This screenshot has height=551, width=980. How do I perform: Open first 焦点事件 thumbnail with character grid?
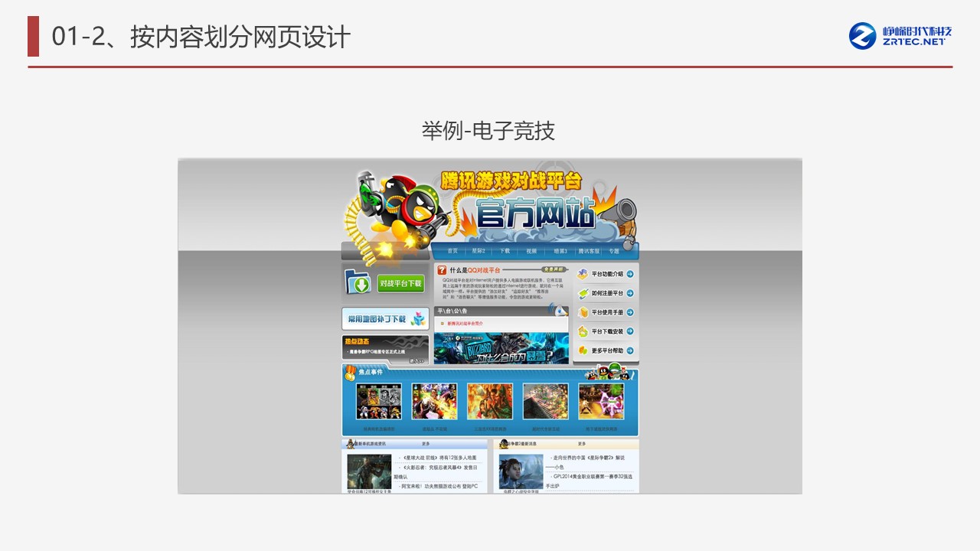tap(379, 401)
